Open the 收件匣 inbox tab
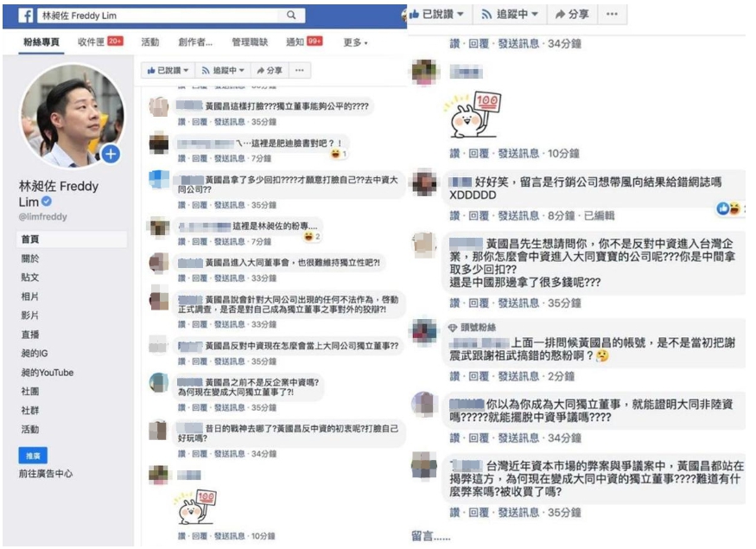The width and height of the screenshot is (756, 549). point(100,42)
